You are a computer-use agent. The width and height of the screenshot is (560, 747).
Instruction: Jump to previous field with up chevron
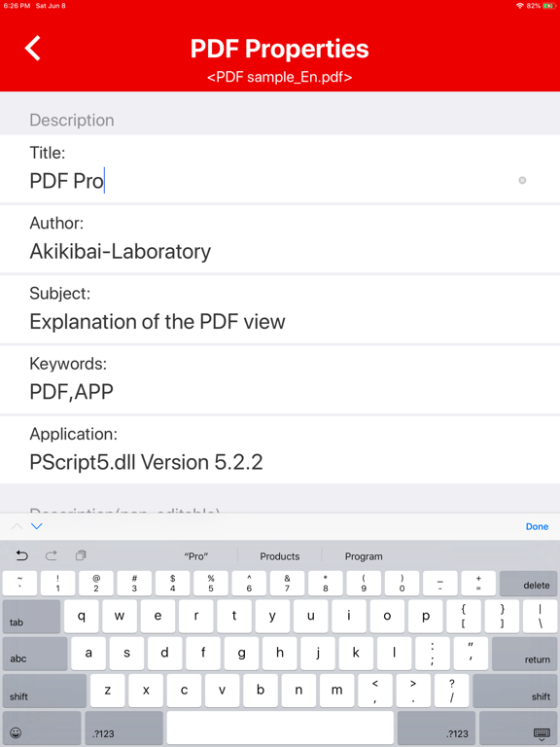tap(17, 526)
